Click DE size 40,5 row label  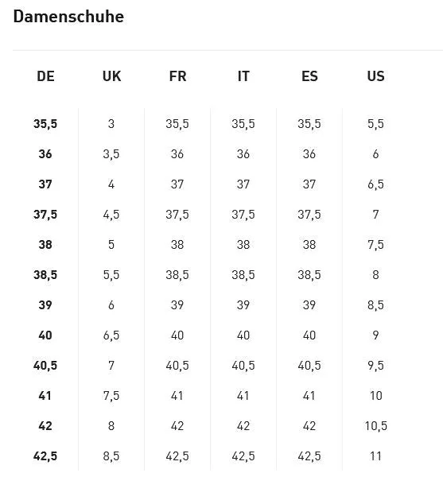[x=45, y=366]
